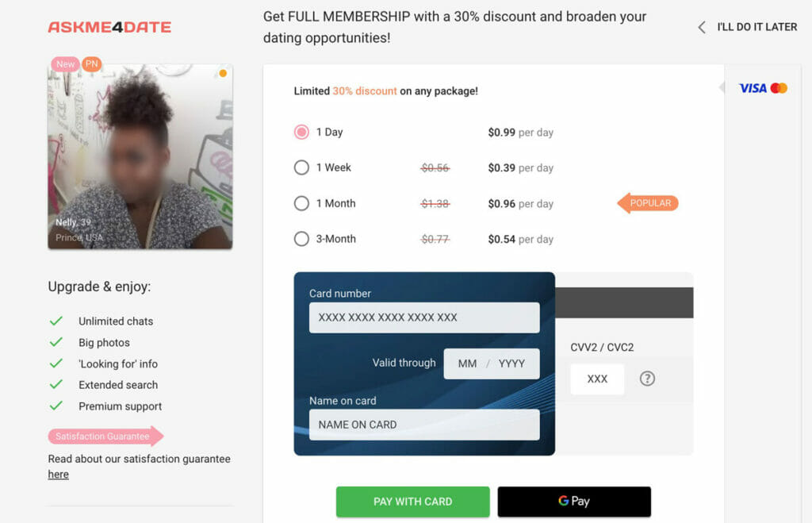Click the Mastercard logo icon
The image size is (812, 523).
pyautogui.click(x=779, y=88)
